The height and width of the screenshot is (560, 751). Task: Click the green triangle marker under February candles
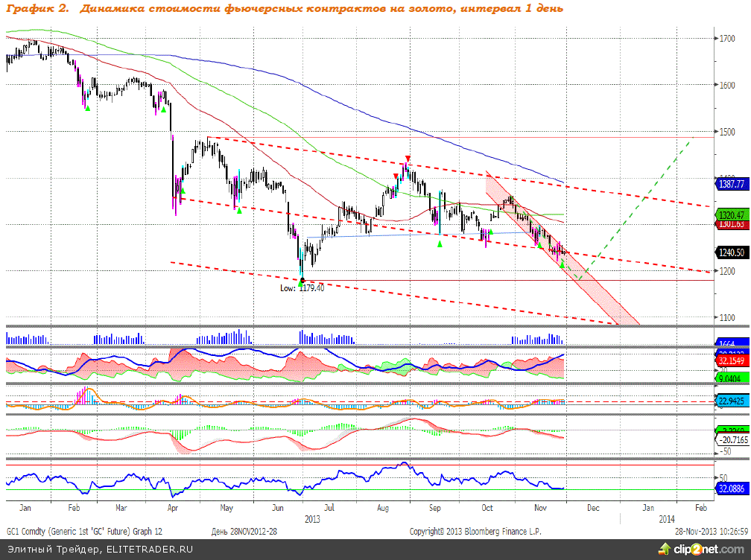tap(87, 109)
